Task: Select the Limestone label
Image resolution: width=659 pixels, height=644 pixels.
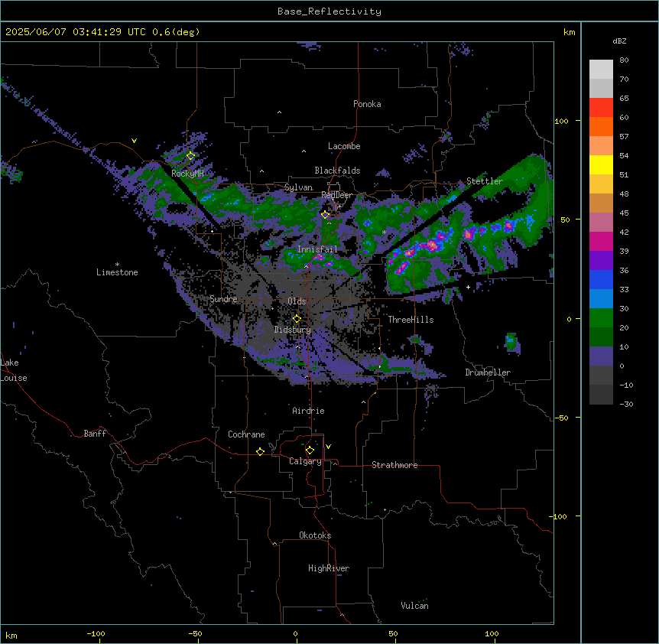Action: [x=117, y=272]
